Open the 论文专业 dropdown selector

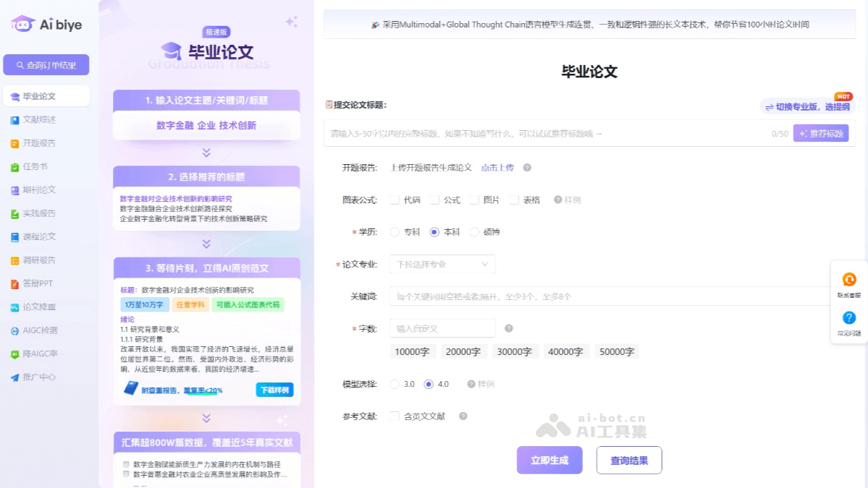[x=442, y=264]
